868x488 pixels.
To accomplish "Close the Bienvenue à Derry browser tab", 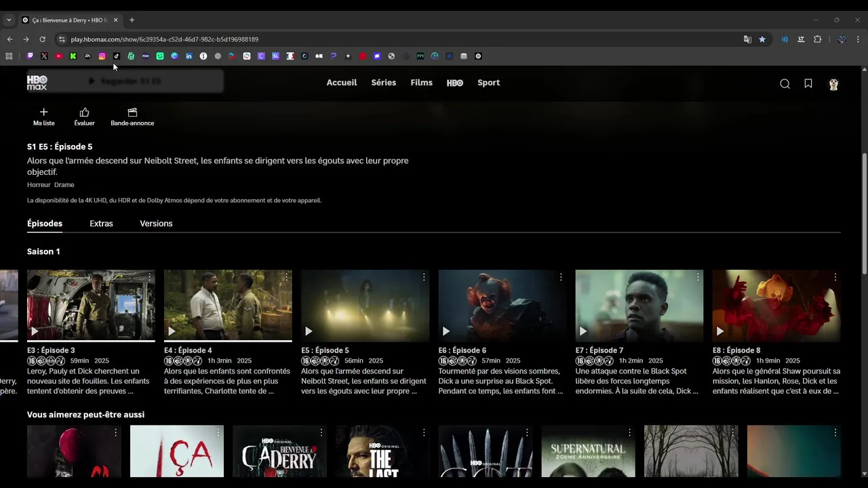I will (115, 20).
